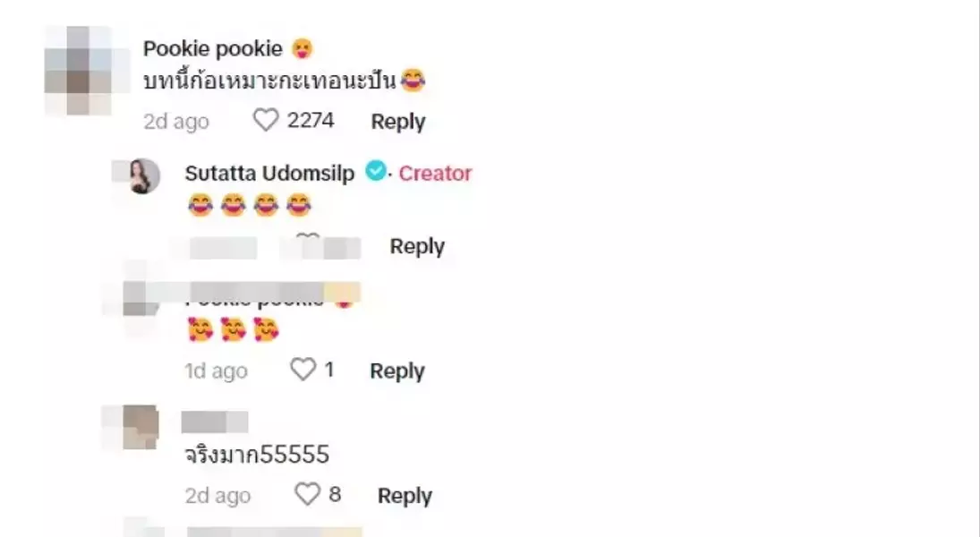Reply to the Pookie pookie comment

397,122
